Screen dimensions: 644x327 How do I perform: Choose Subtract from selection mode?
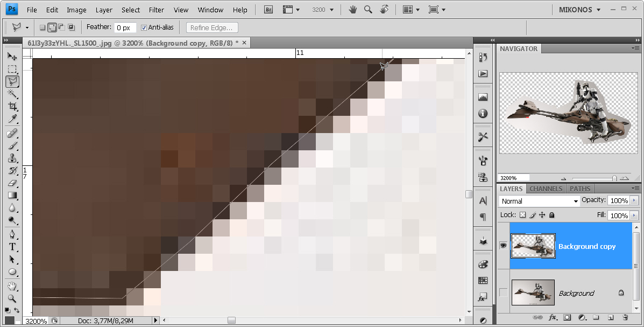[x=62, y=27]
